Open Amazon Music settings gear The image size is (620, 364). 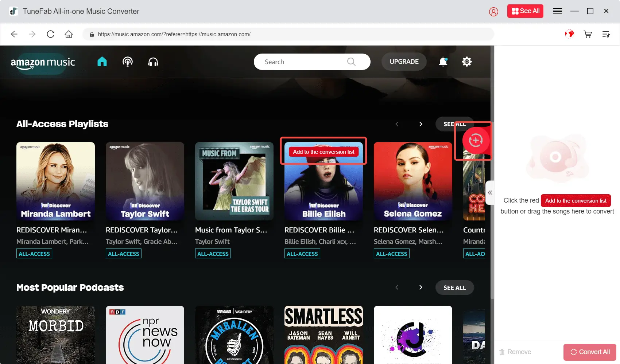(x=467, y=62)
